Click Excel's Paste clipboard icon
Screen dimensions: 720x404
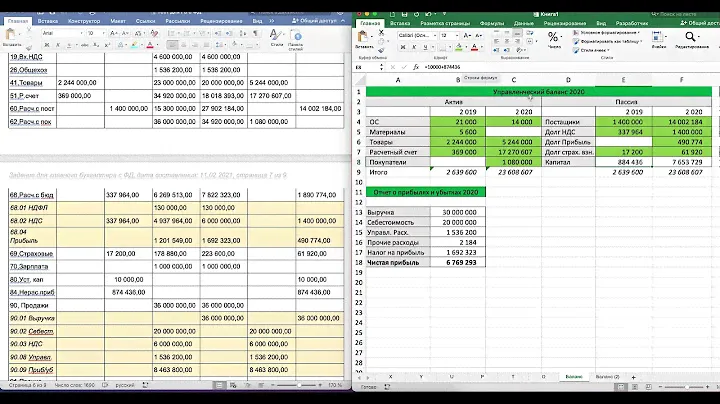[x=363, y=34]
